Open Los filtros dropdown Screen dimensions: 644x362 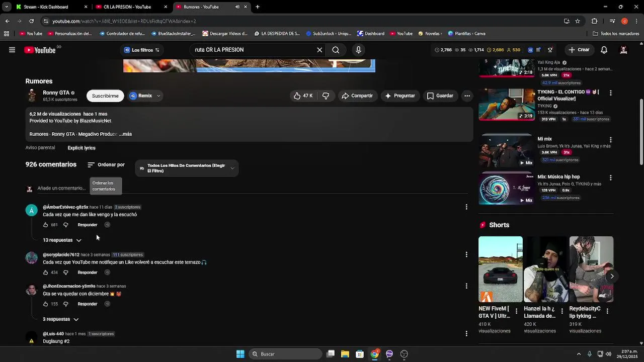142,50
